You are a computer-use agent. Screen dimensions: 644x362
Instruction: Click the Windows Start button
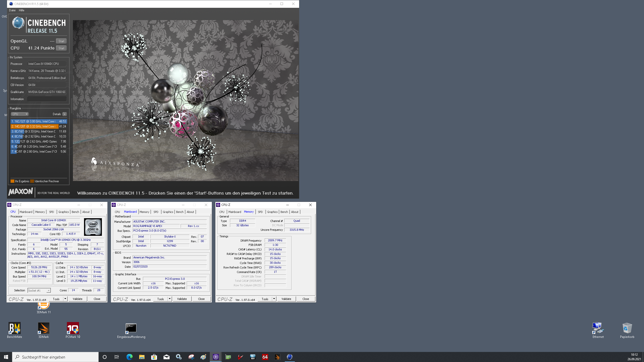(6, 357)
